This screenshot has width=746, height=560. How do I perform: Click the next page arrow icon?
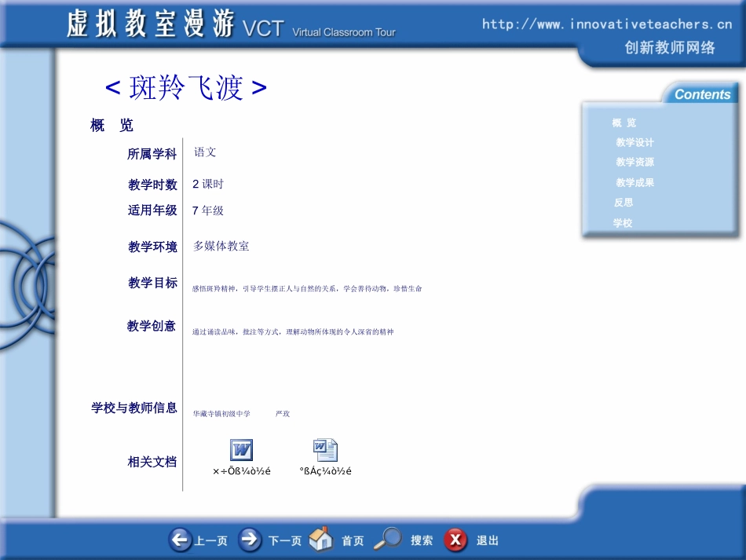point(249,540)
